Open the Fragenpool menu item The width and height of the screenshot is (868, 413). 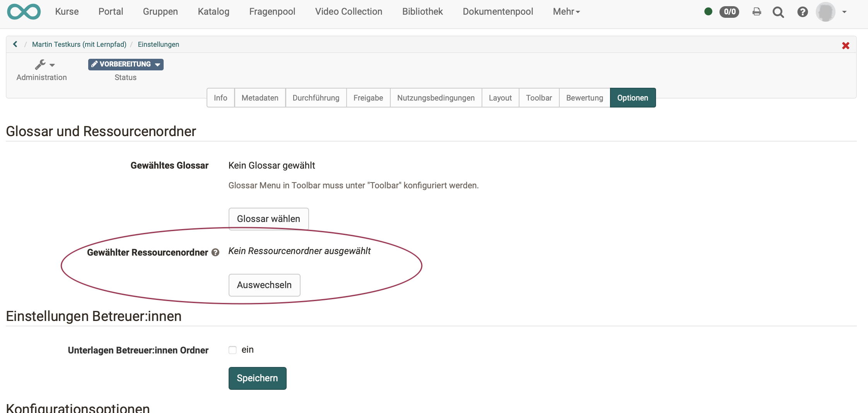coord(272,12)
